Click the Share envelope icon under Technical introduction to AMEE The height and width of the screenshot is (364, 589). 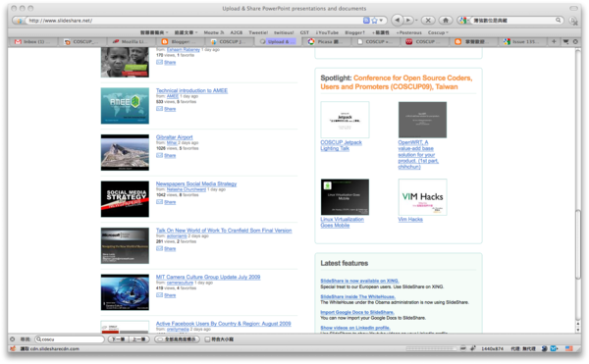point(159,109)
